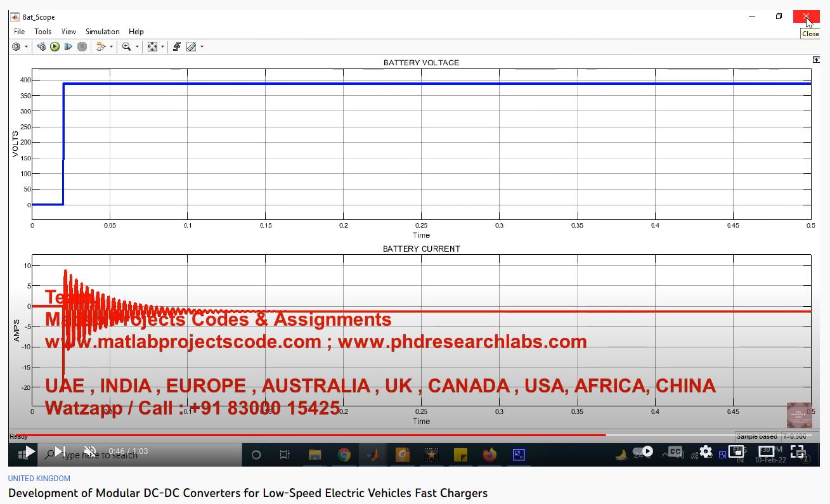Click the Scale Axes Limits icon
The image size is (830, 504).
[152, 47]
